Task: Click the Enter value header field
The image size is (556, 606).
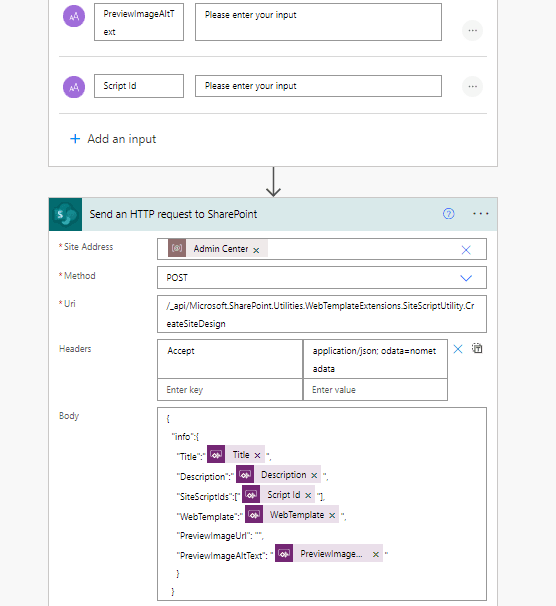Action: [x=376, y=390]
